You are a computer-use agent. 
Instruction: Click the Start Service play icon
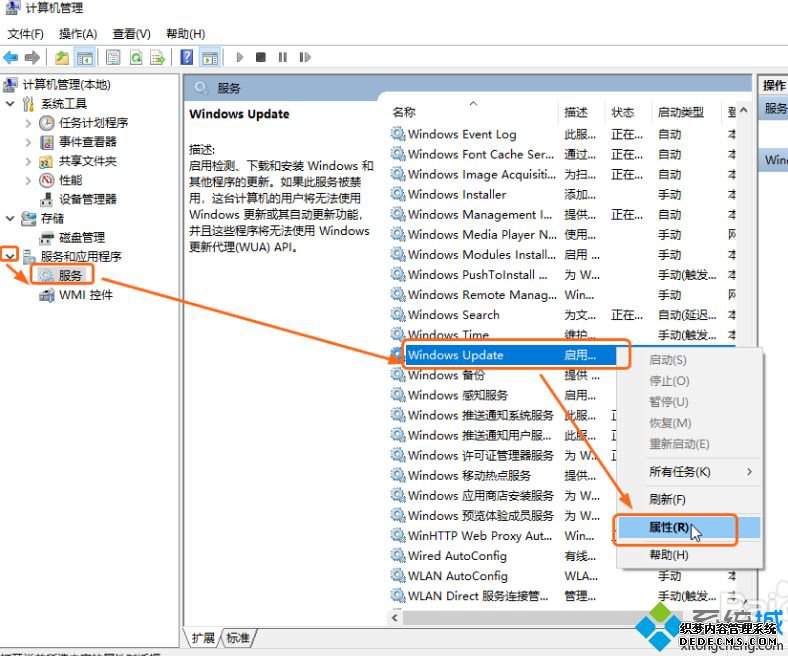click(240, 58)
